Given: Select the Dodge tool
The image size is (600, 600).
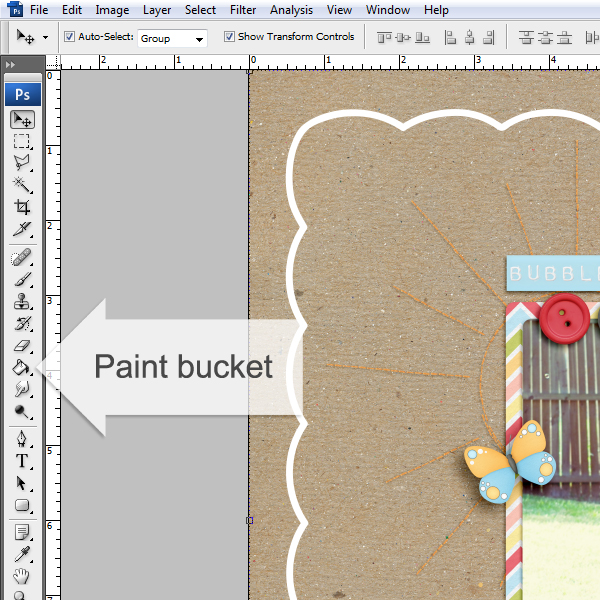Looking at the screenshot, I should pyautogui.click(x=22, y=412).
